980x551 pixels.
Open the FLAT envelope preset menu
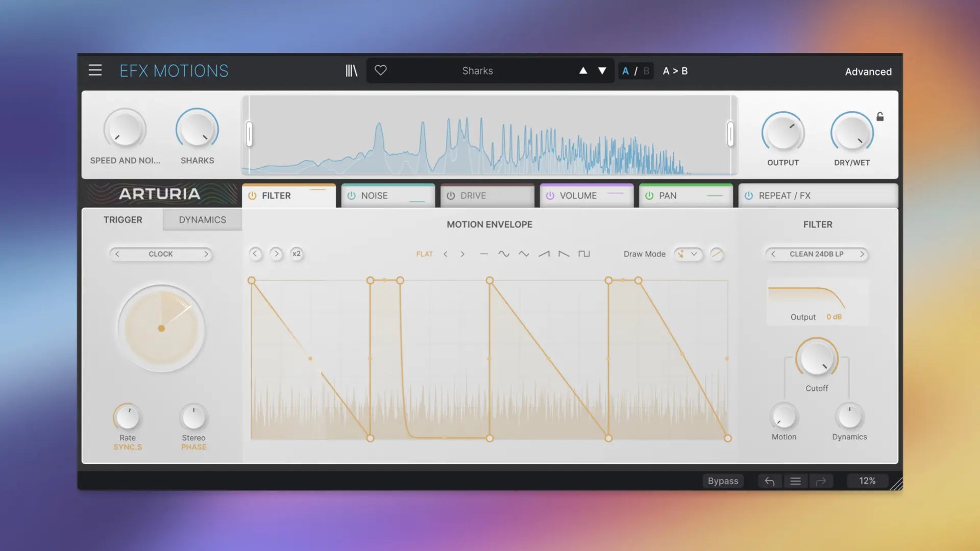(x=424, y=254)
